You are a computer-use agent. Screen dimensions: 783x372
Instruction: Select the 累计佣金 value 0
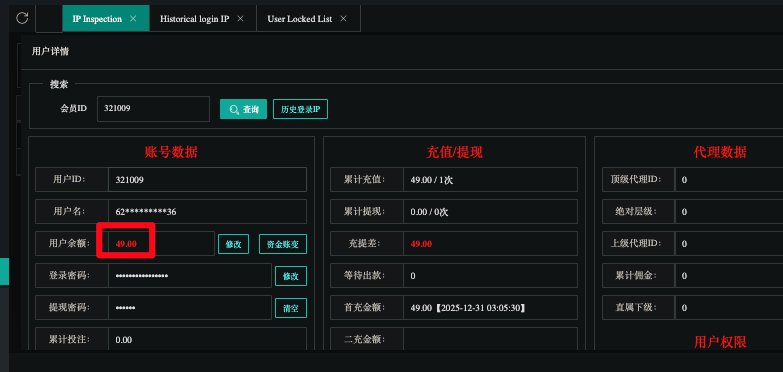[x=684, y=276]
